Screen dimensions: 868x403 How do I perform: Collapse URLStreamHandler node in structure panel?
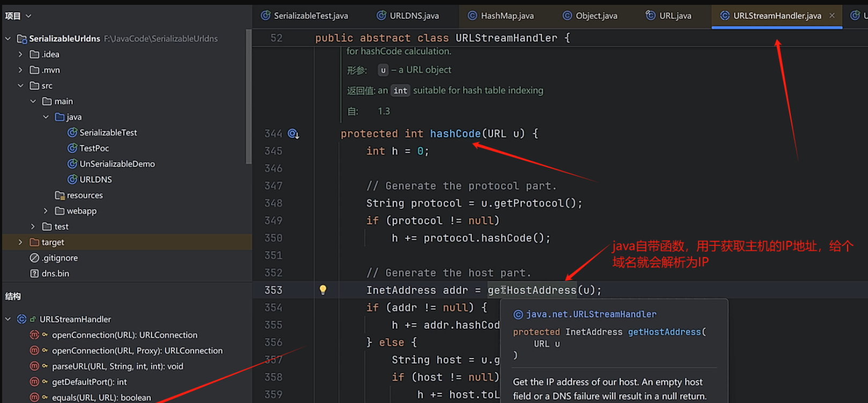8,319
